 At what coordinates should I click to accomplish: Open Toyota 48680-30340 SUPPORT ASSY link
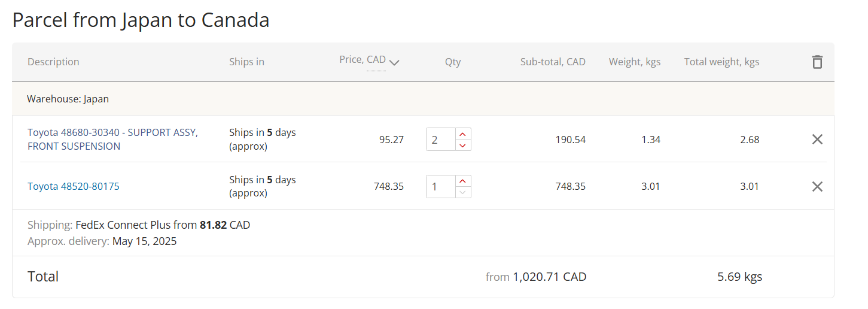(x=112, y=140)
